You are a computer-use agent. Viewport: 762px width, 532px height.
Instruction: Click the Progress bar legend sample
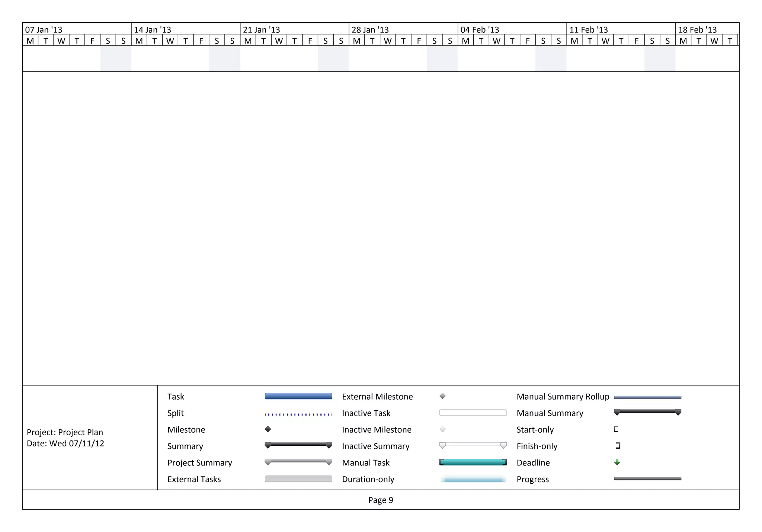(647, 479)
